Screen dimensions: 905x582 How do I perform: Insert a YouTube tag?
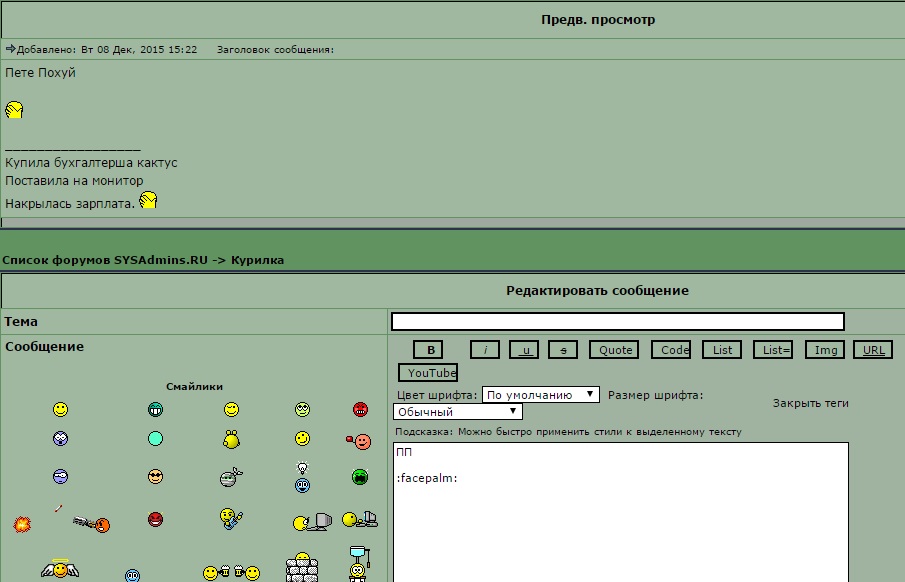coord(428,373)
